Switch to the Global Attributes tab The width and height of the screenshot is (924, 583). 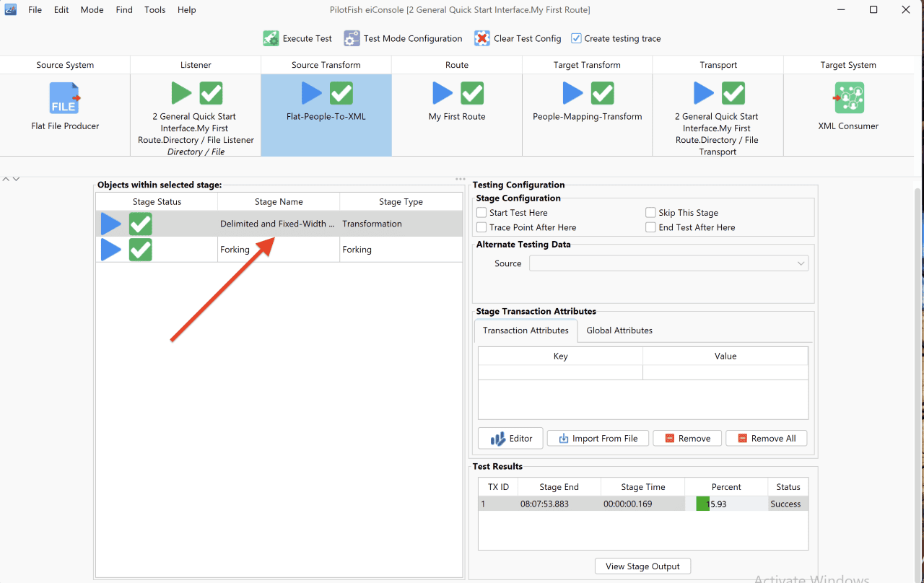tap(619, 330)
